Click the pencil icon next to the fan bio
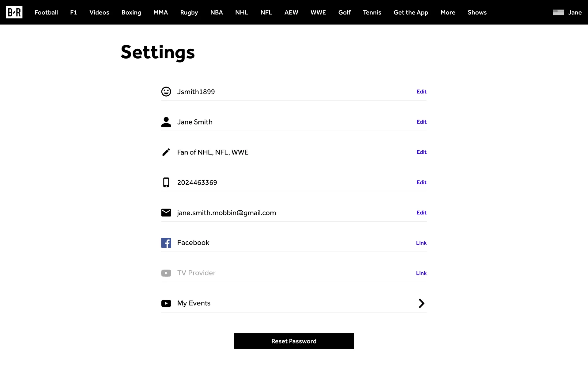The image size is (588, 368). tap(166, 152)
